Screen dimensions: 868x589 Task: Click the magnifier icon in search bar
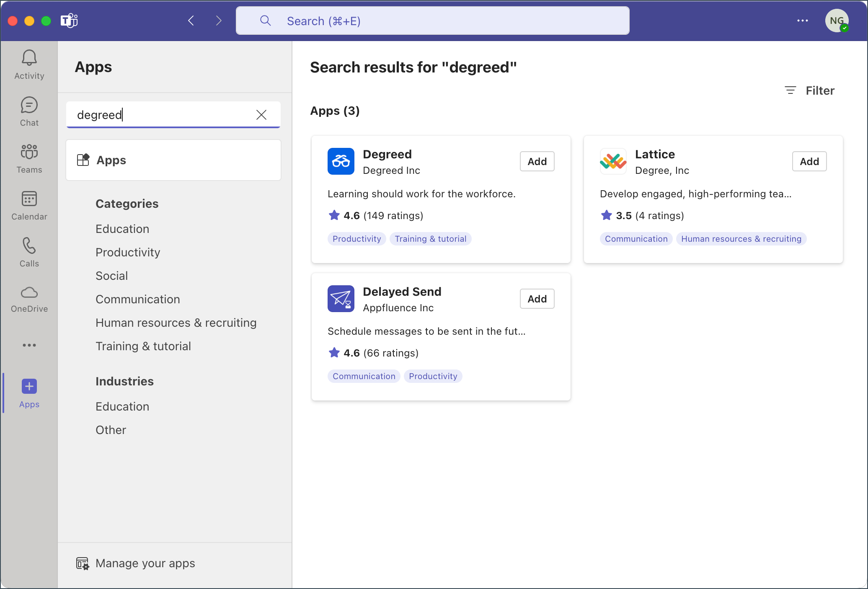[x=265, y=21]
